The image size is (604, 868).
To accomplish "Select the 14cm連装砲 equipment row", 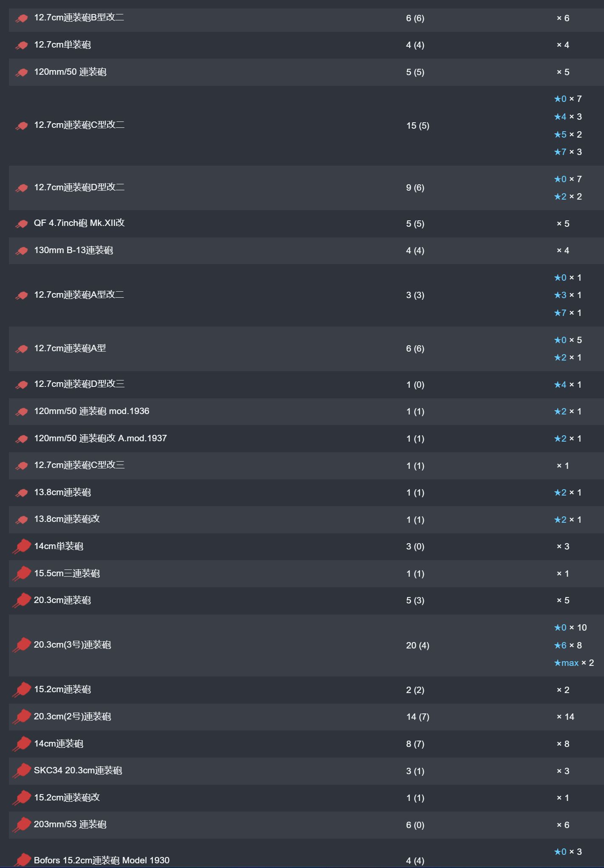I will [306, 744].
